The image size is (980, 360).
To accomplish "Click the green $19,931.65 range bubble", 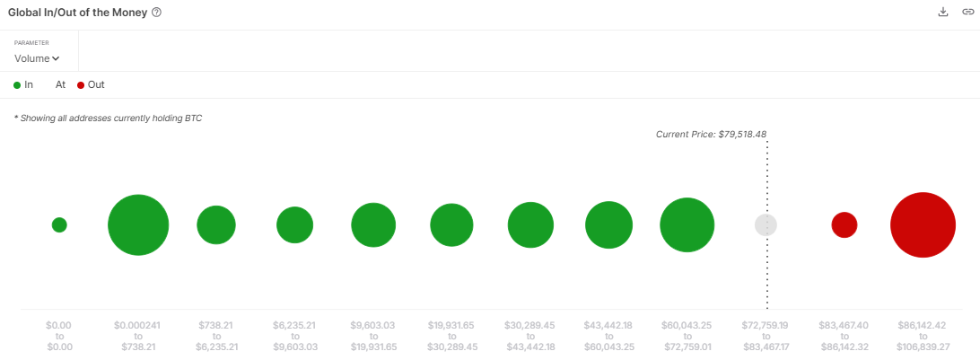I will [451, 225].
